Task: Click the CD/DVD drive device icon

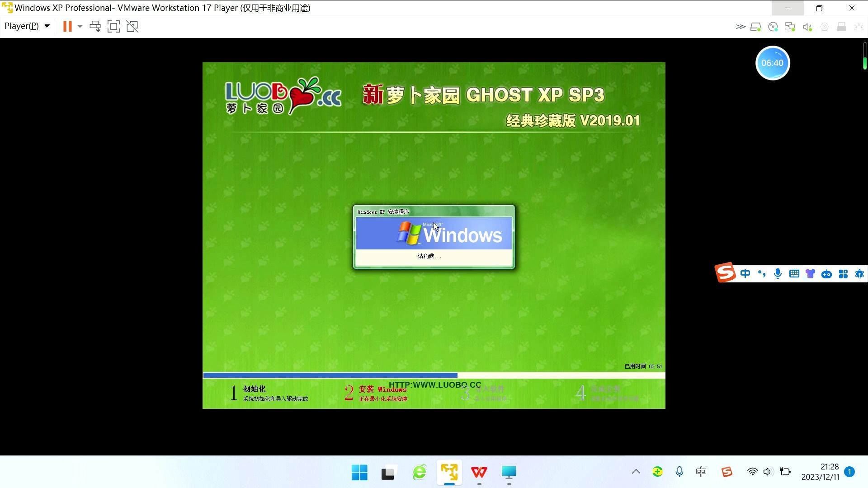Action: point(773,27)
